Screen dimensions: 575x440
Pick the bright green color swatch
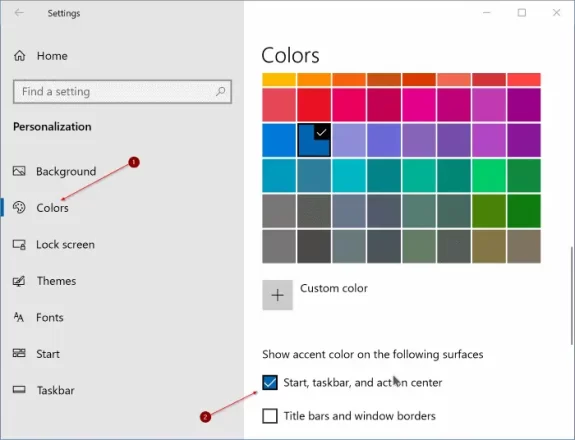pyautogui.click(x=489, y=175)
